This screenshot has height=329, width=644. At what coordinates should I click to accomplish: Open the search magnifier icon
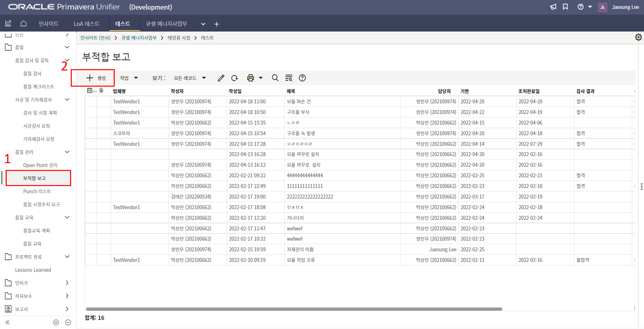coord(275,78)
